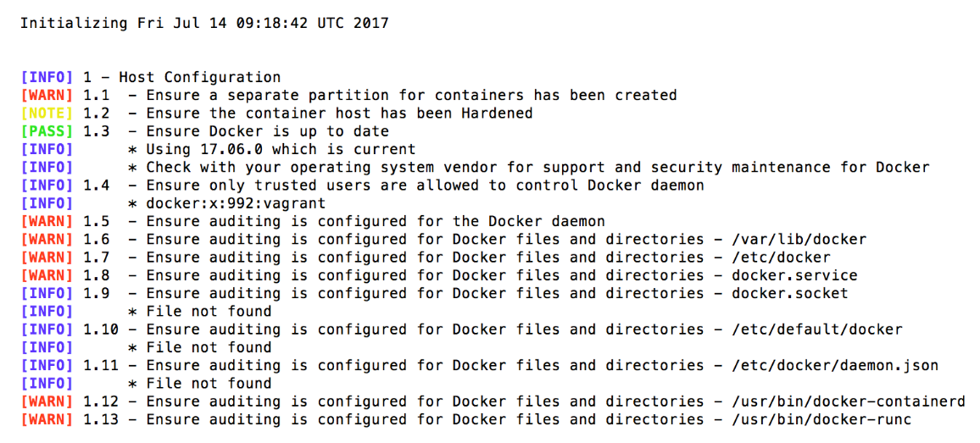Viewport: 980px width, 443px height.
Task: Click the Host Configuration heading line
Action: [151, 77]
